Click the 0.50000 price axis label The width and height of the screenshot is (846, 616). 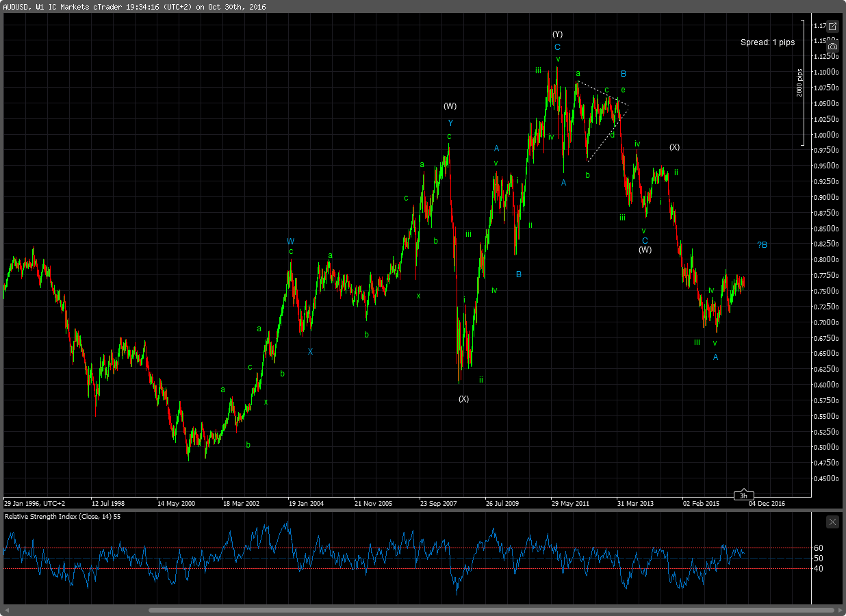[x=826, y=448]
